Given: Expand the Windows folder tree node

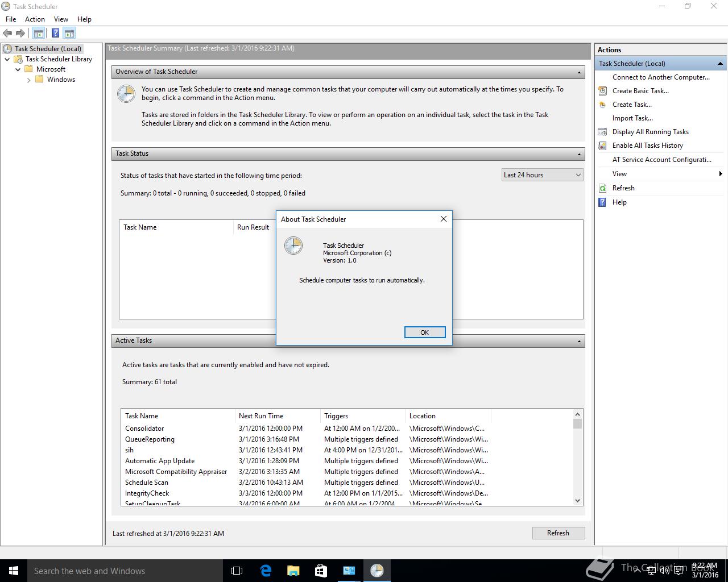Looking at the screenshot, I should [28, 80].
